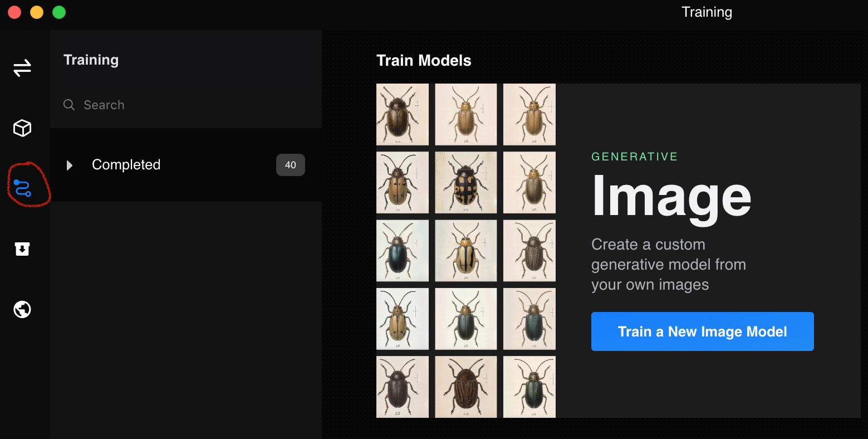Click the globe icon in sidebar

tap(22, 309)
